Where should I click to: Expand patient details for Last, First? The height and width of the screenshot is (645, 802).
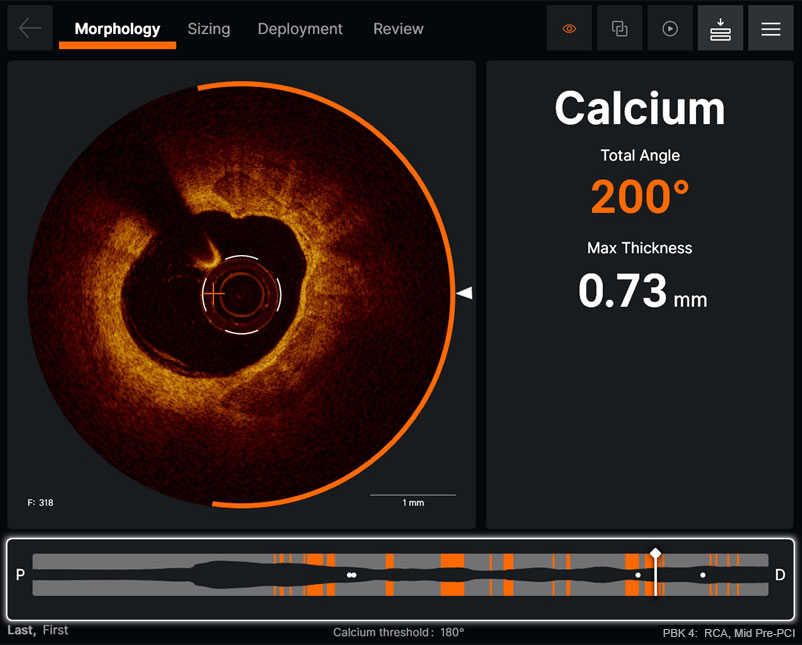pos(37,630)
